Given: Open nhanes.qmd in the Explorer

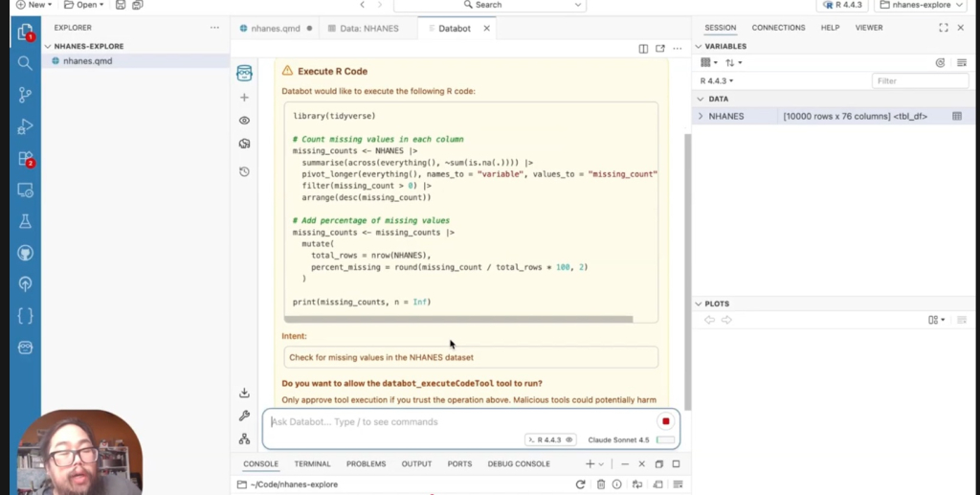Looking at the screenshot, I should click(x=136, y=60).
